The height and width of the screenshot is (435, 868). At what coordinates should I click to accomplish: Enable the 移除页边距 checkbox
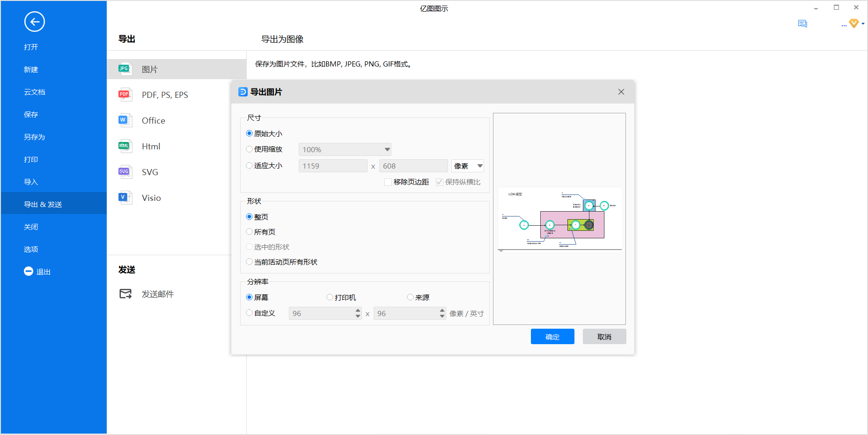pyautogui.click(x=388, y=182)
